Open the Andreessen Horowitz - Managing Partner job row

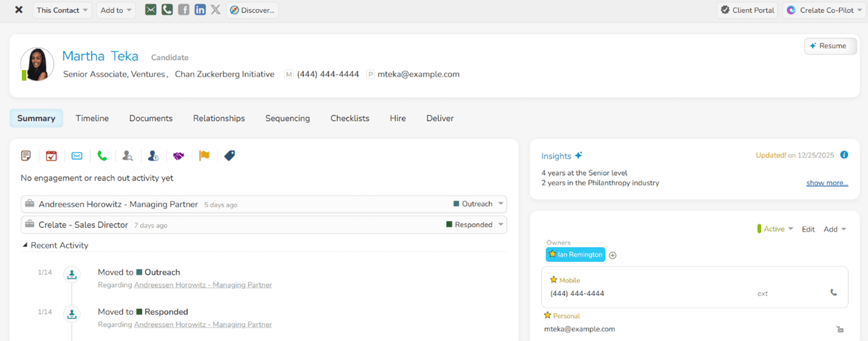click(x=264, y=204)
